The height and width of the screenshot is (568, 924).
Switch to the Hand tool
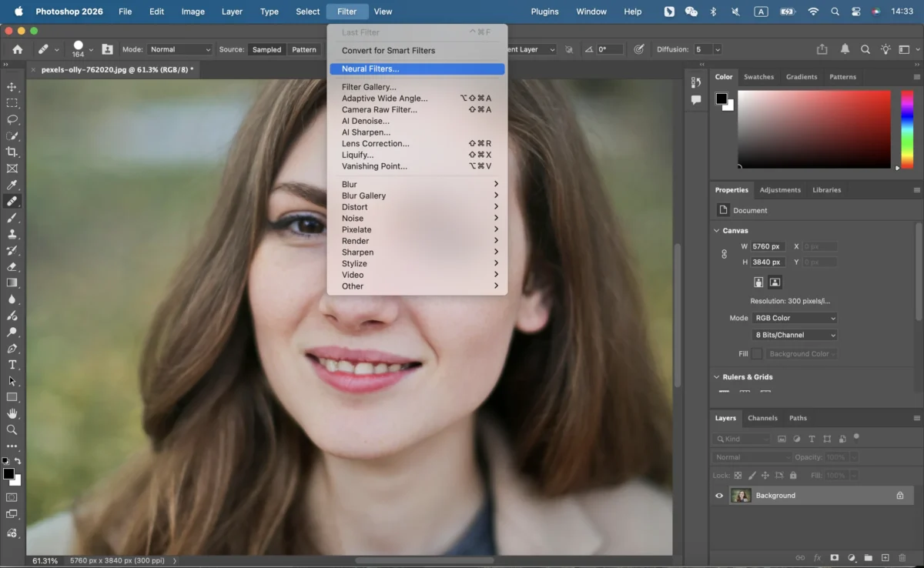pos(12,413)
